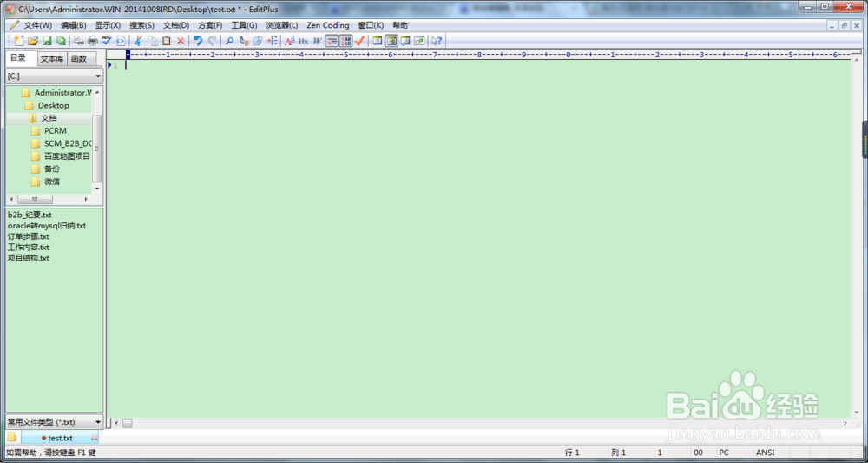Viewport: 868px width, 463px height.
Task: Click the folder tree horizontal scrollbar thumb
Action: click(x=35, y=199)
